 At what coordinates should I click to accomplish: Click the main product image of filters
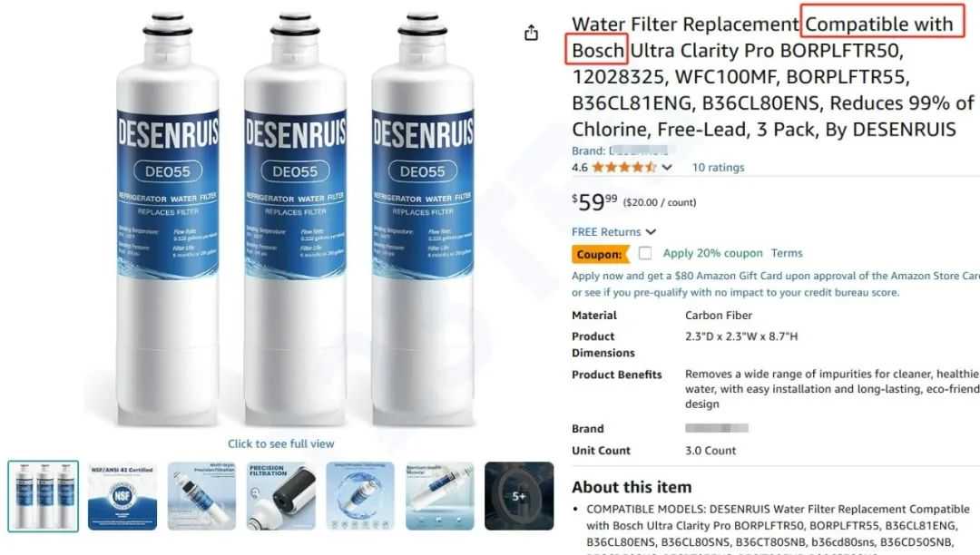click(x=295, y=219)
